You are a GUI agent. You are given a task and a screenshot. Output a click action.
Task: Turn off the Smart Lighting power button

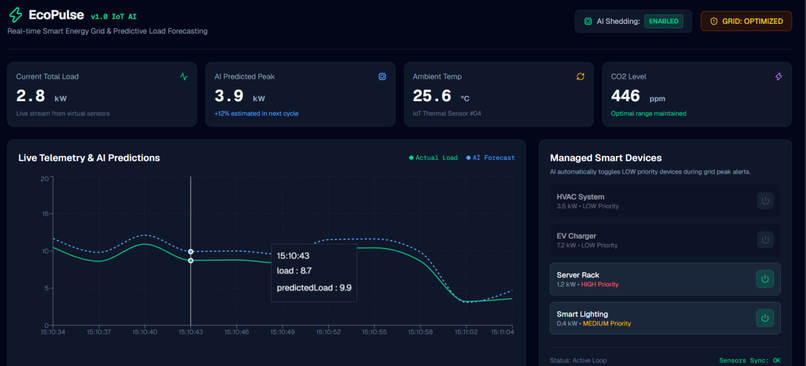[765, 318]
